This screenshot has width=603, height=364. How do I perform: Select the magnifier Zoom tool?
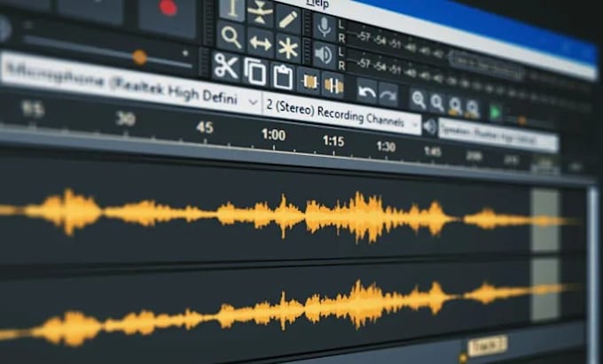[x=231, y=37]
